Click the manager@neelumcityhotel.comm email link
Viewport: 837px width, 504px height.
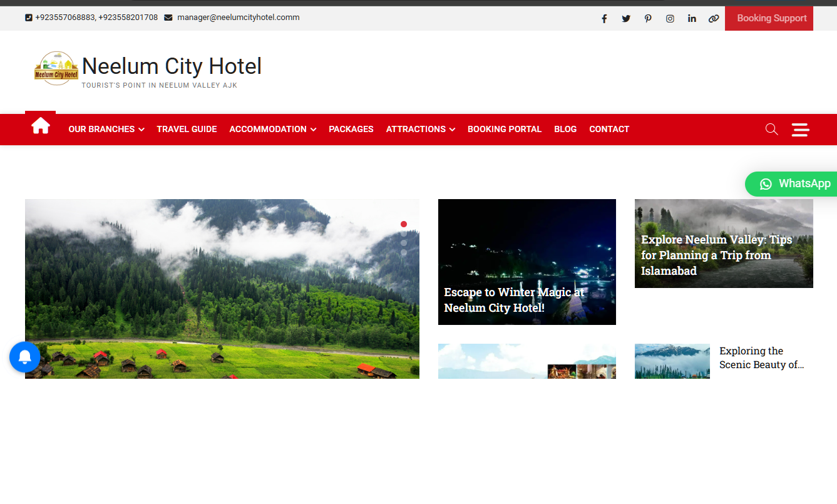(239, 18)
